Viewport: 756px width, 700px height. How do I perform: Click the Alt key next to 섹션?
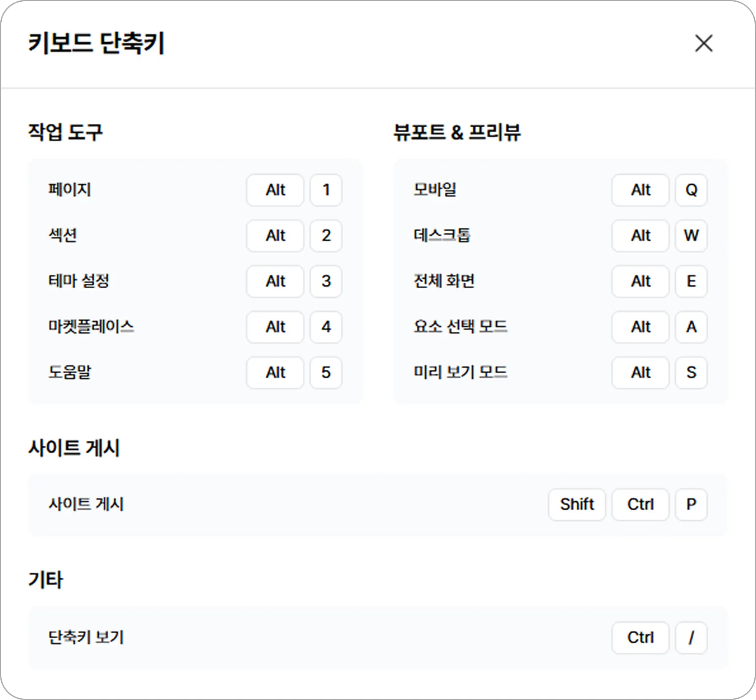[x=275, y=236]
